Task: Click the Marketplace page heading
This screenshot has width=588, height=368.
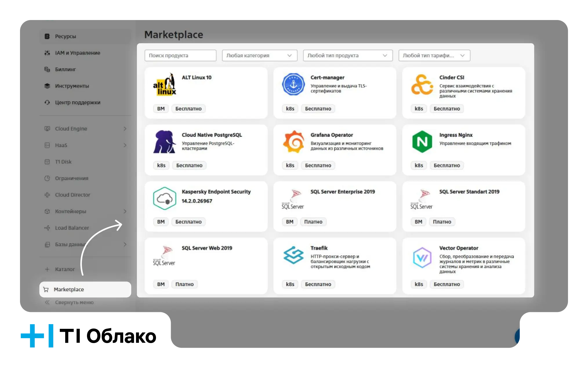Action: tap(174, 35)
